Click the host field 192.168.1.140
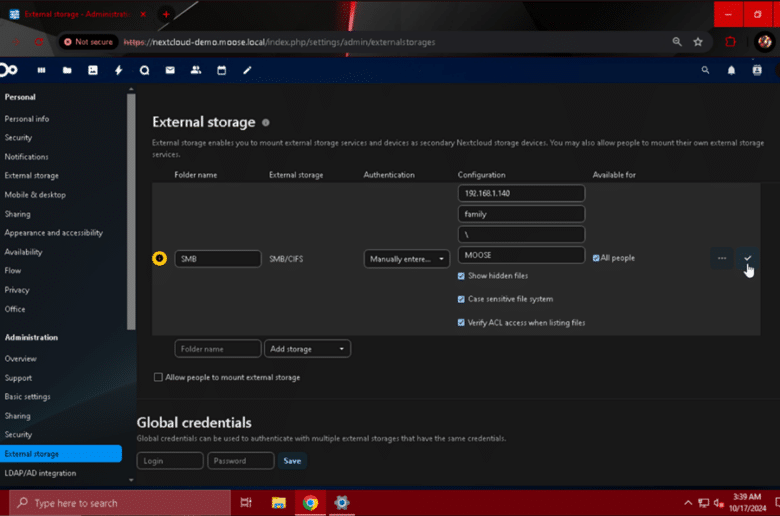The width and height of the screenshot is (780, 516). click(521, 193)
